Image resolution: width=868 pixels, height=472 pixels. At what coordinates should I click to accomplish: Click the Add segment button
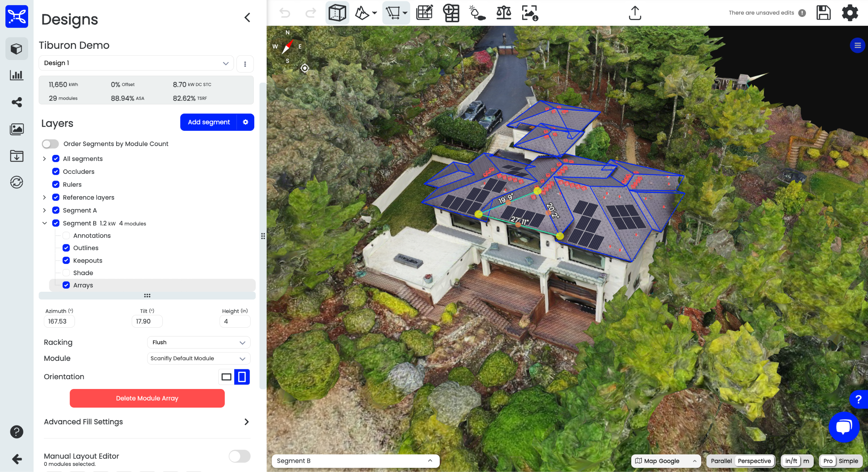pos(209,122)
